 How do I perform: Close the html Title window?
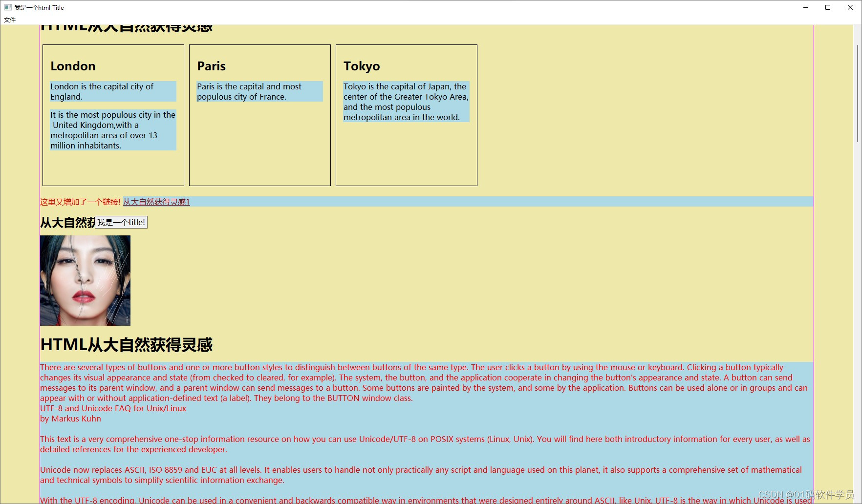click(850, 7)
